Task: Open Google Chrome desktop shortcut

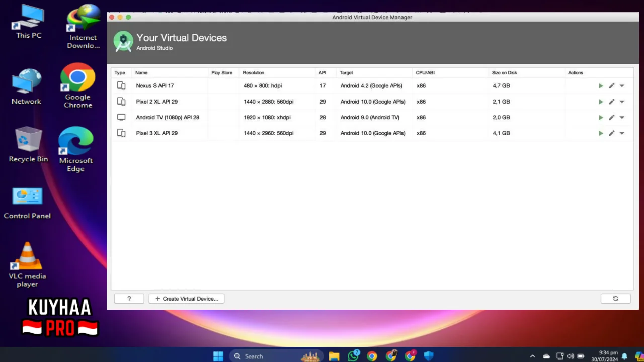Action: point(78,86)
